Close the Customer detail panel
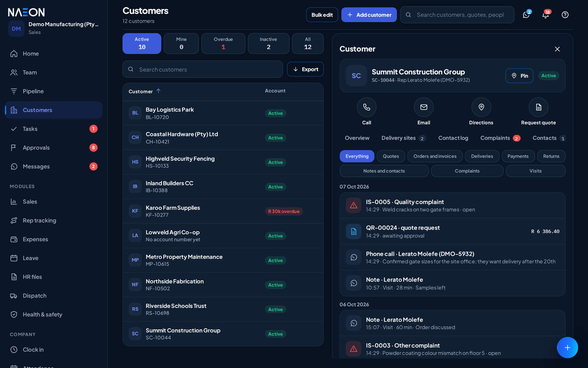 point(557,49)
